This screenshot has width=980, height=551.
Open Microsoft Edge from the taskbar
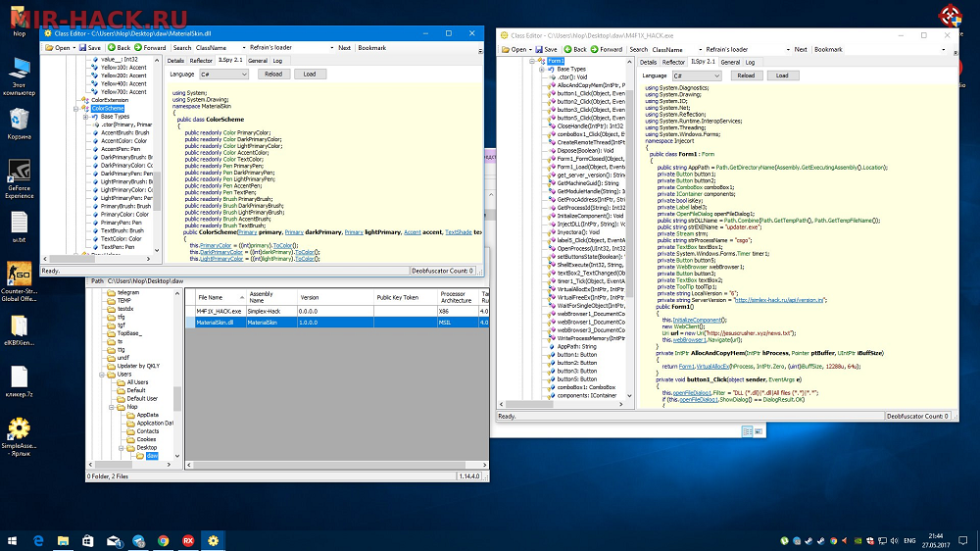pyautogui.click(x=39, y=540)
